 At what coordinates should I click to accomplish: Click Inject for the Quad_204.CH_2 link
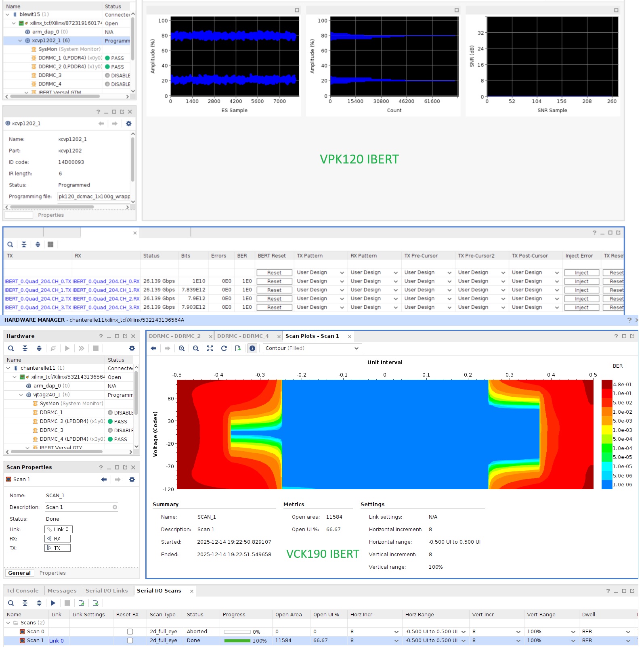(x=581, y=299)
